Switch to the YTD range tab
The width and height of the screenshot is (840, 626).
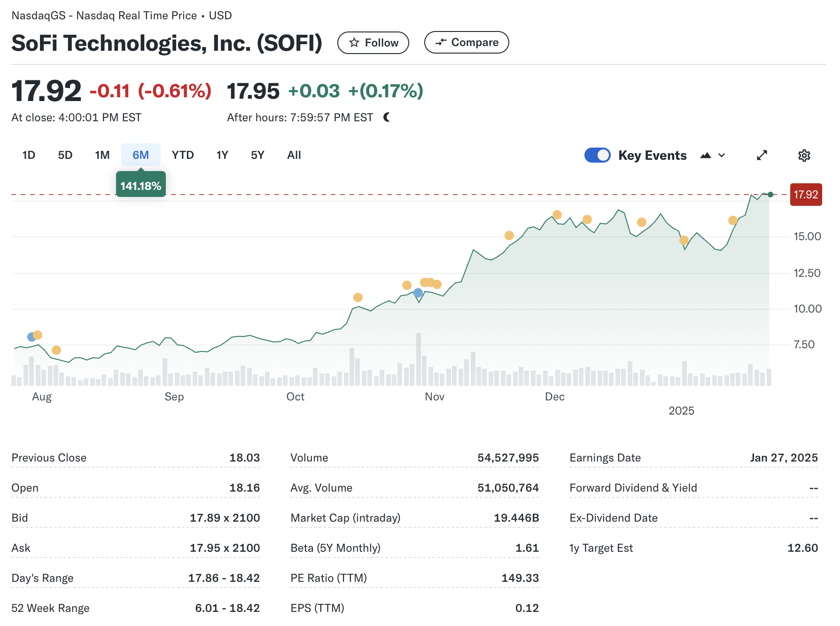click(x=183, y=155)
